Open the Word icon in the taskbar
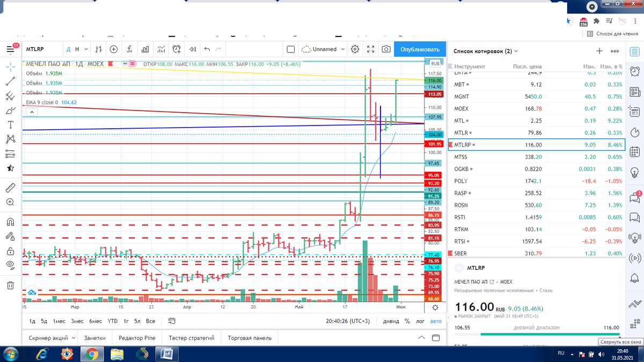The image size is (644, 362). tap(167, 354)
